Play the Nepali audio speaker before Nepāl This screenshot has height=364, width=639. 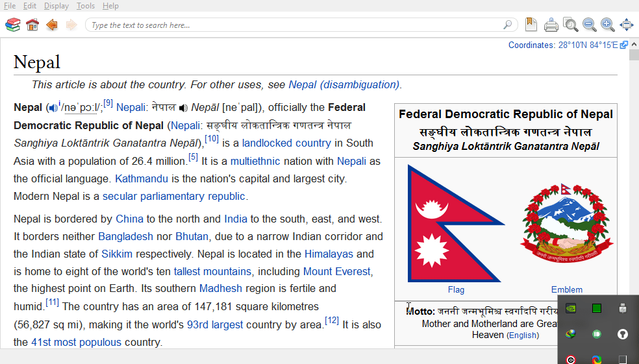(183, 108)
